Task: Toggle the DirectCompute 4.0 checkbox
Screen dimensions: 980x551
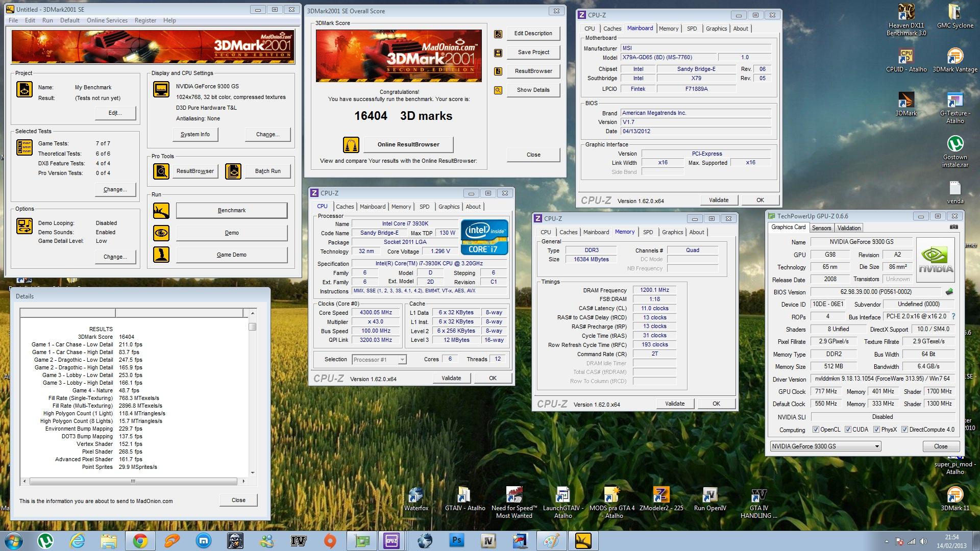Action: pos(904,430)
